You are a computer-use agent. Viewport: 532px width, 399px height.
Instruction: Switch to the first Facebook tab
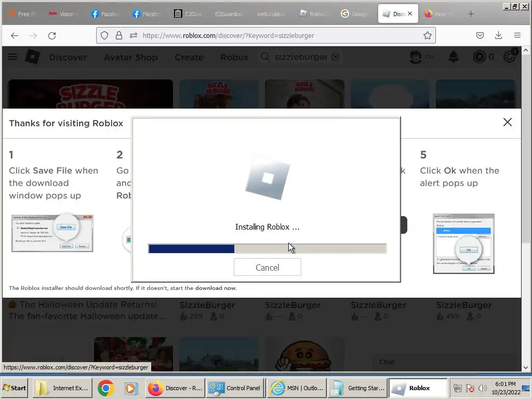105,14
